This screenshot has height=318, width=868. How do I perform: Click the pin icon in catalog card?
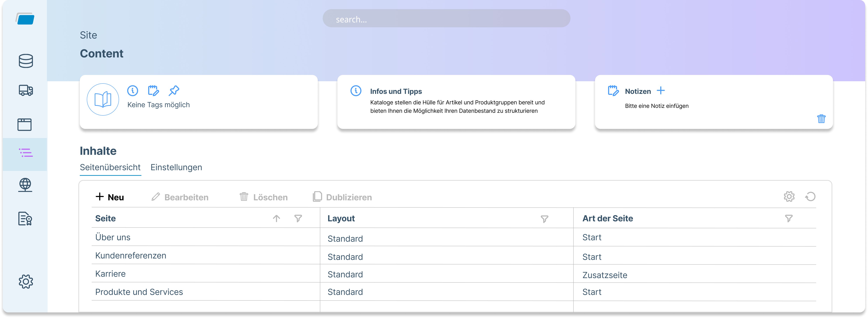174,90
